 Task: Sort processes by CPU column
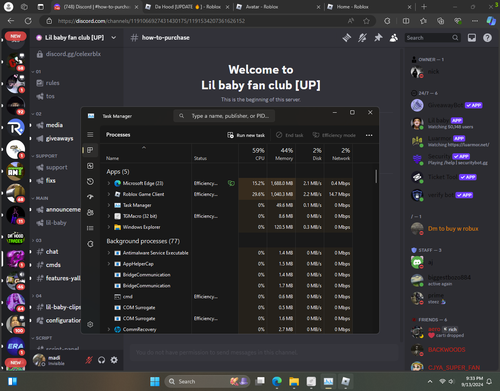pyautogui.click(x=253, y=154)
